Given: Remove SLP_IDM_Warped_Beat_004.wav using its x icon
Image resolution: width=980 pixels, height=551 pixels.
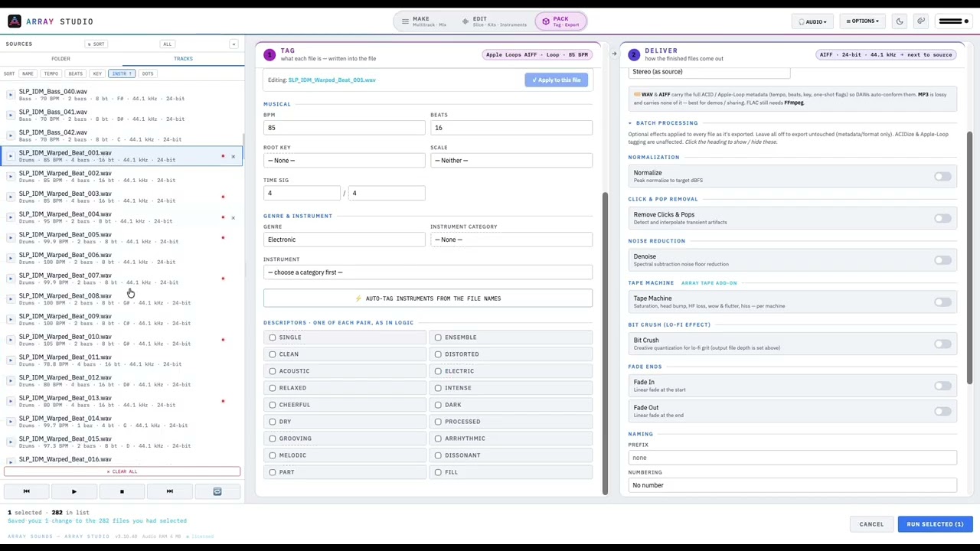Looking at the screenshot, I should tap(233, 217).
